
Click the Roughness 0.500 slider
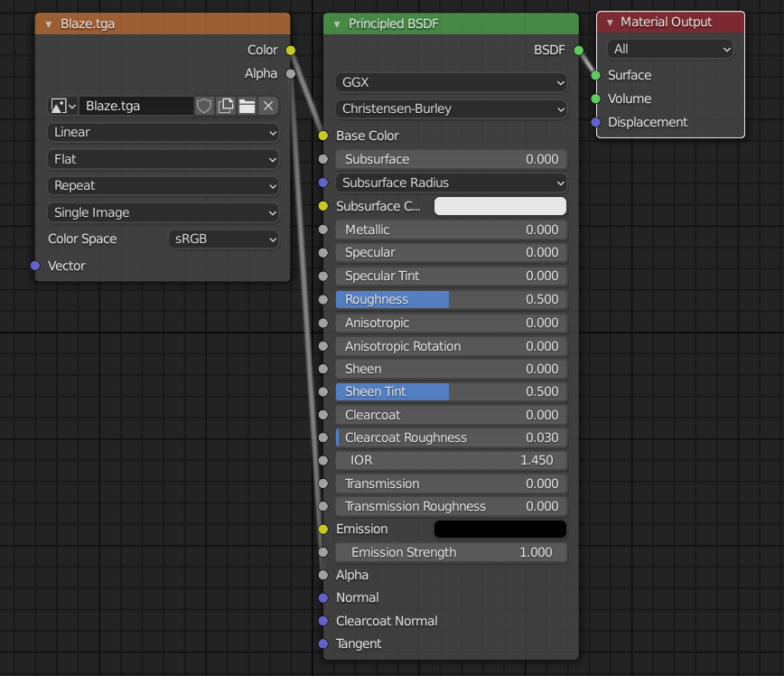coord(452,300)
